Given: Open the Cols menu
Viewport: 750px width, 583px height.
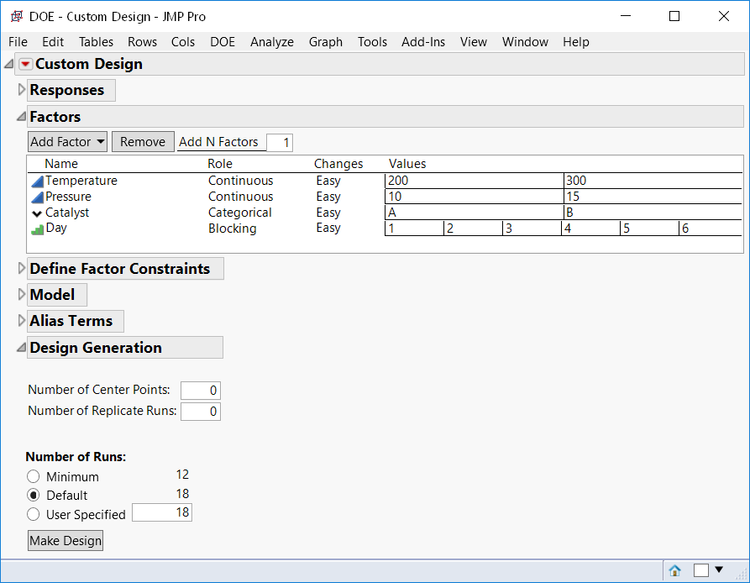Looking at the screenshot, I should (183, 42).
